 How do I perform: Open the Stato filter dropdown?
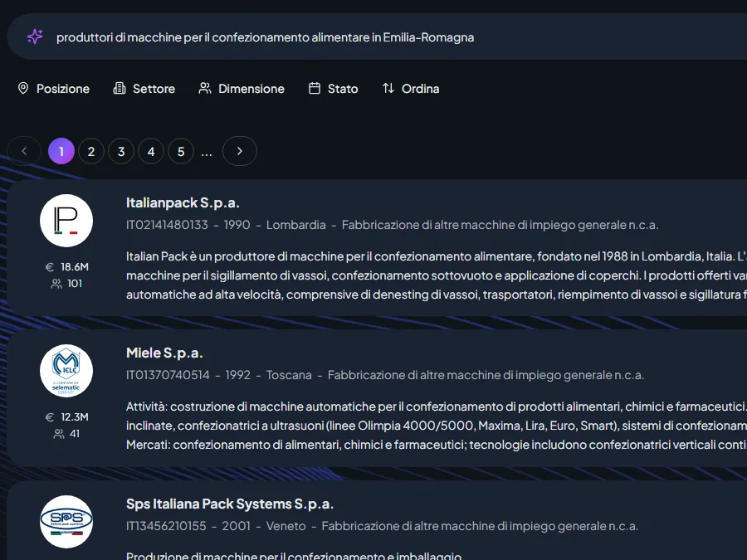(333, 89)
